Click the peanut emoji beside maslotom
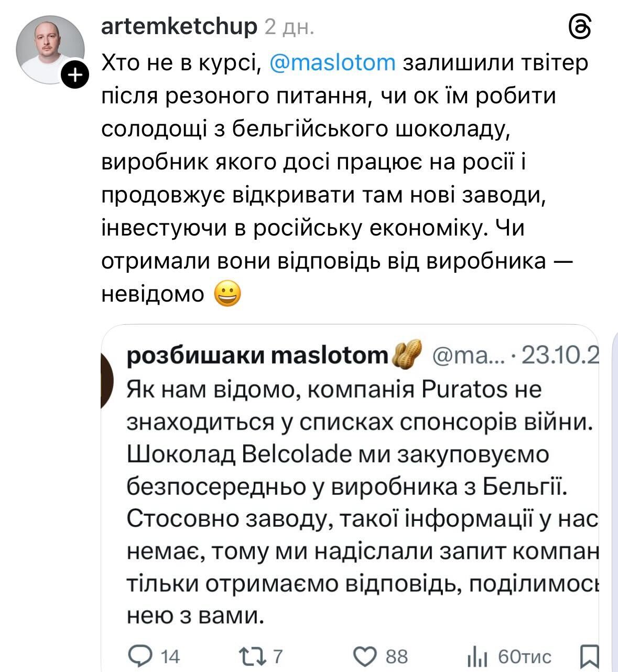Viewport: 618px width, 672px height. click(x=408, y=357)
